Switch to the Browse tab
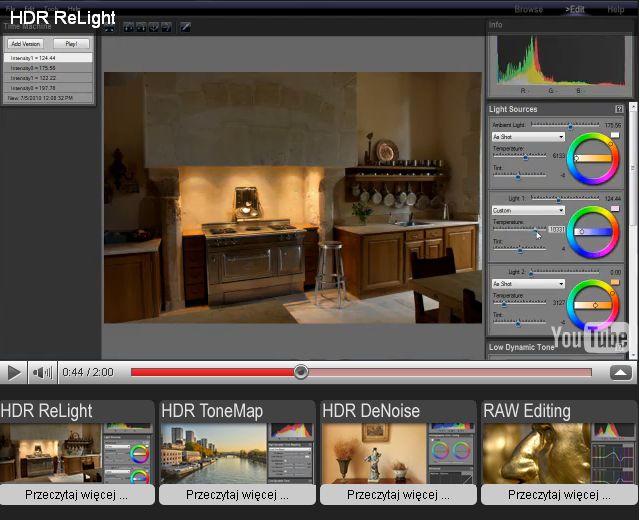The width and height of the screenshot is (640, 520). [529, 9]
